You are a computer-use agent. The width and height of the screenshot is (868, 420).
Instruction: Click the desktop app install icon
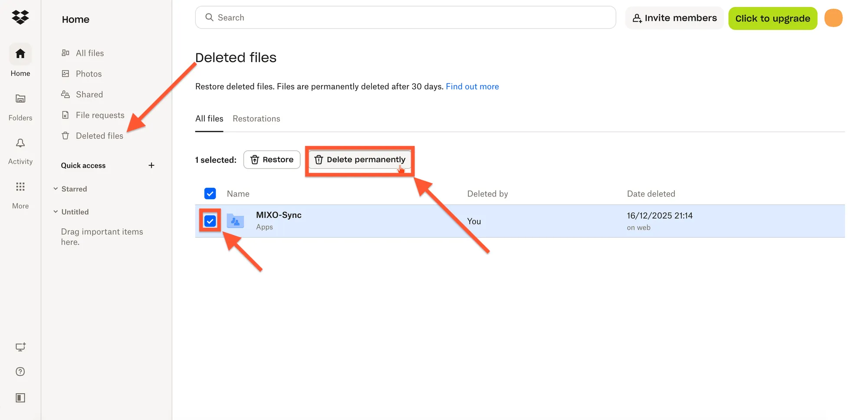point(20,347)
